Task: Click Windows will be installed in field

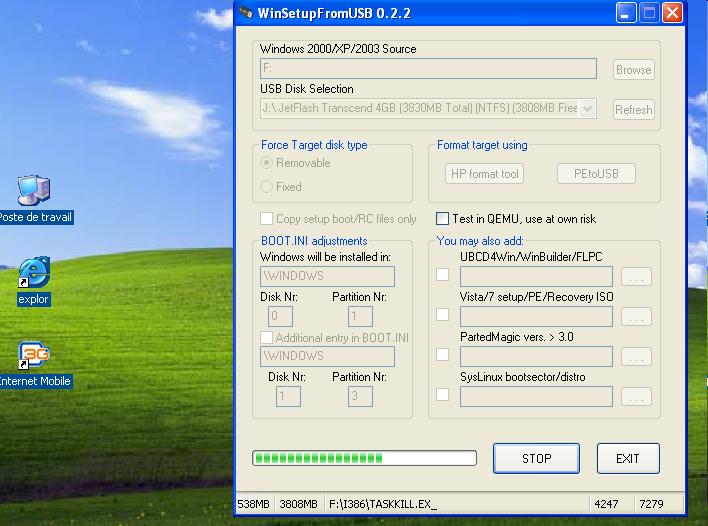Action: (327, 276)
